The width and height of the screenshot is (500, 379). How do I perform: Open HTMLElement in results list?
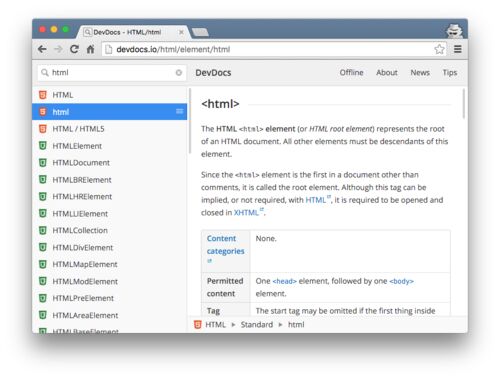click(x=109, y=146)
